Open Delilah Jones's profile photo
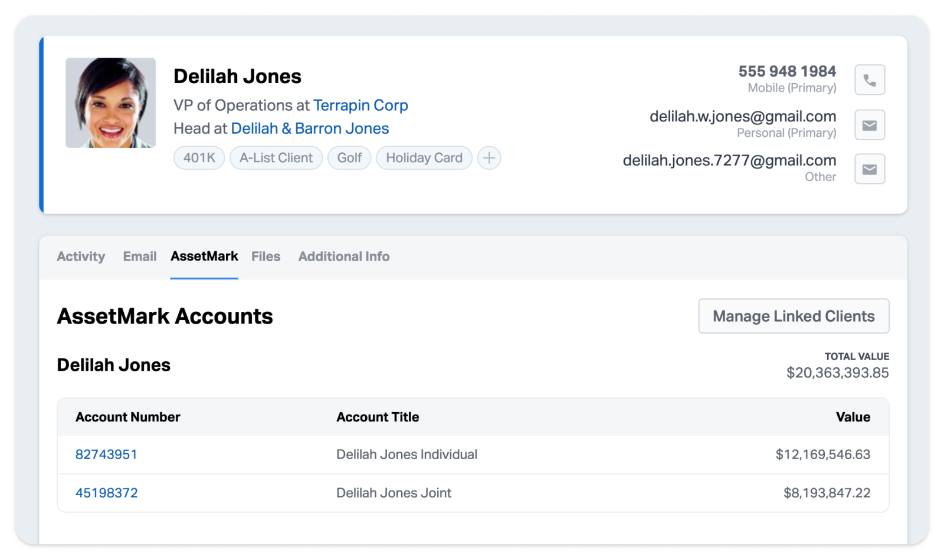Image resolution: width=944 pixels, height=560 pixels. (x=110, y=102)
